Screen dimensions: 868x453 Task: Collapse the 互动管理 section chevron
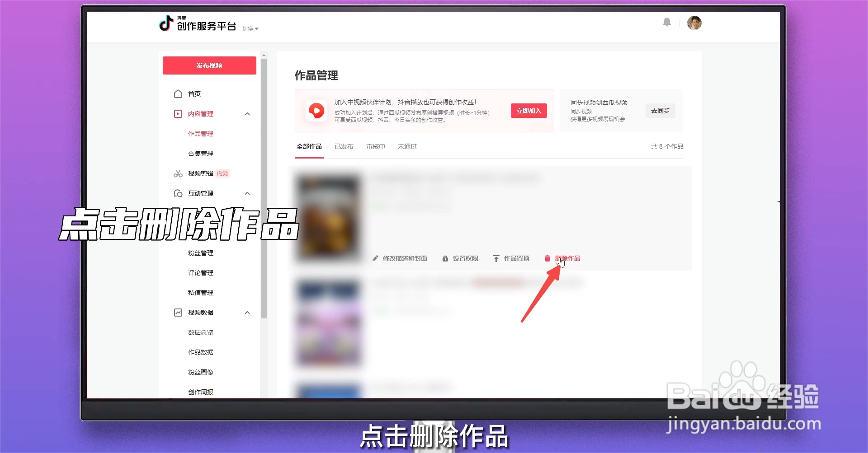coord(247,193)
